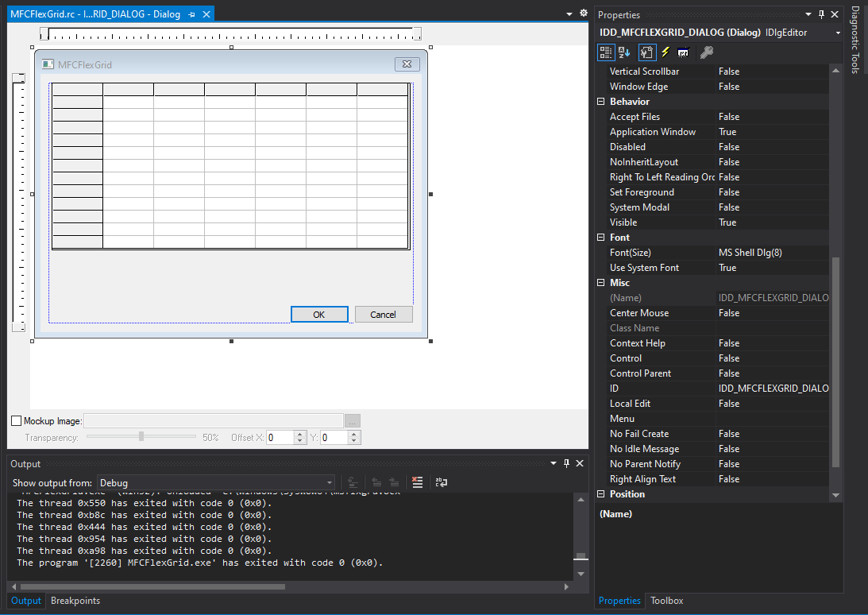Image resolution: width=868 pixels, height=615 pixels.
Task: Close the MFCFlexGrid.rc dialog tab
Action: click(206, 14)
